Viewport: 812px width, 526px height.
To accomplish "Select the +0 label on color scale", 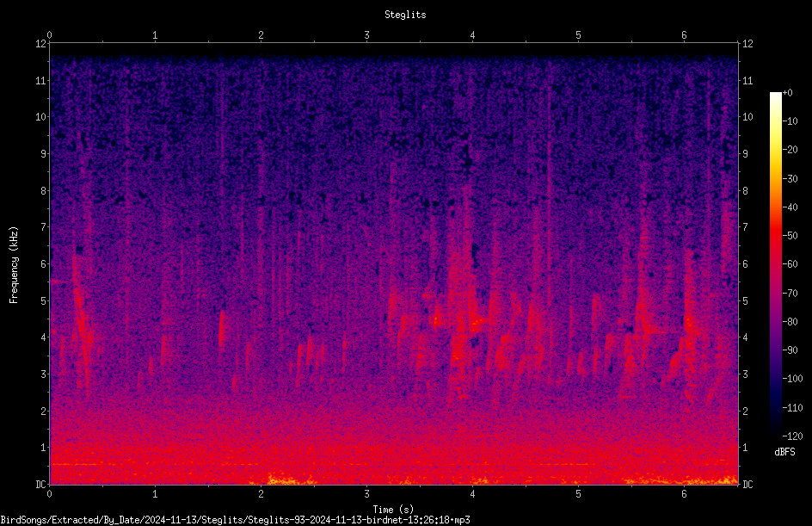I will (787, 93).
